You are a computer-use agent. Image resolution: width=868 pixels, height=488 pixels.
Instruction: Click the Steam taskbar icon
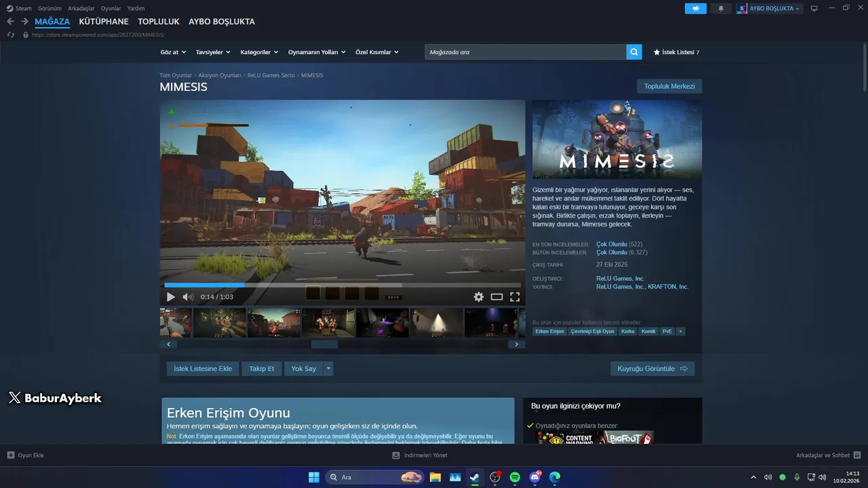point(475,477)
